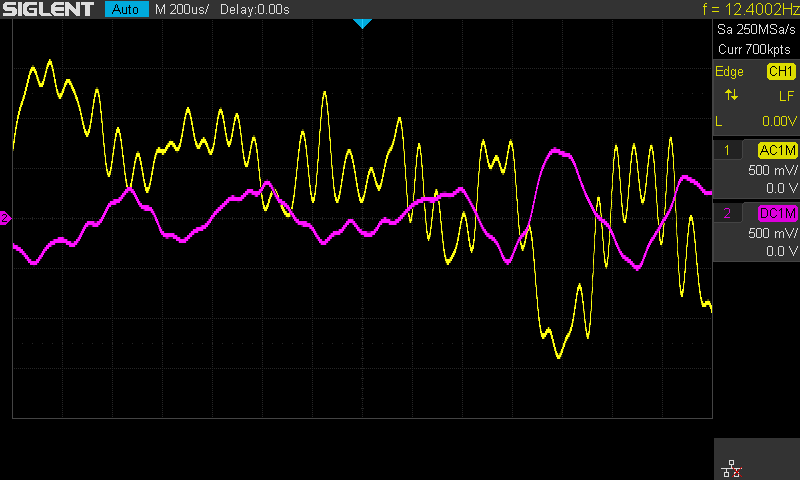The height and width of the screenshot is (480, 800).
Task: Select the channel 1 number box
Action: pos(727,150)
